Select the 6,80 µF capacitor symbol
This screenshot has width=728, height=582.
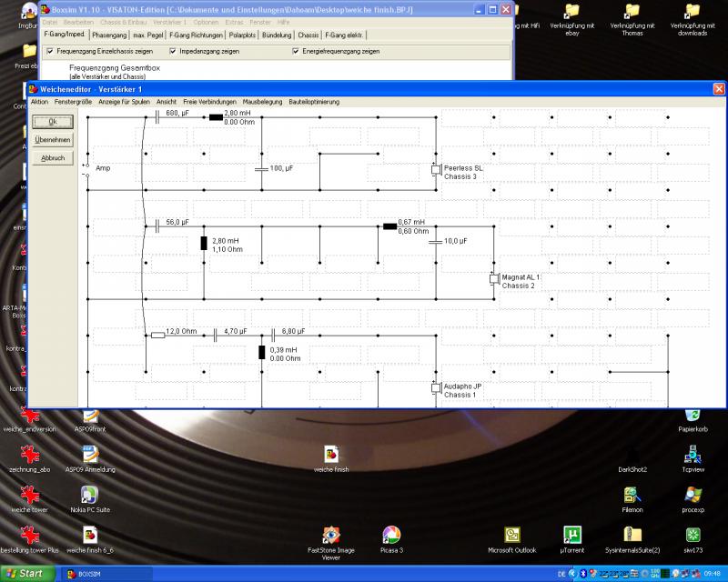pos(273,335)
